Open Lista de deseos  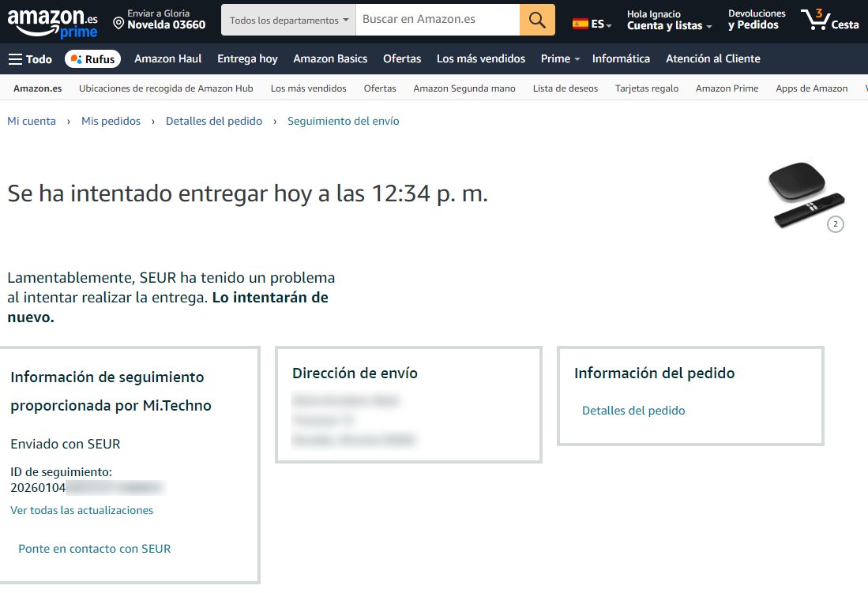[x=566, y=88]
